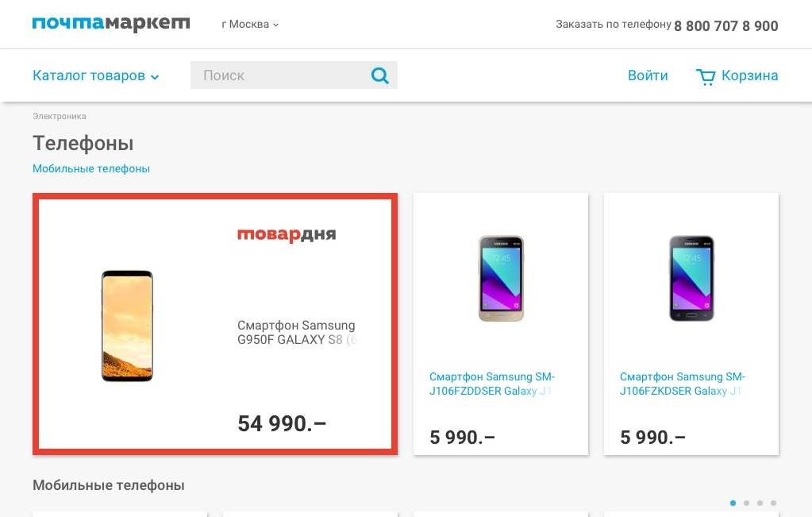Switch to the second carousel pagination dot
This screenshot has height=517, width=812.
[x=746, y=503]
